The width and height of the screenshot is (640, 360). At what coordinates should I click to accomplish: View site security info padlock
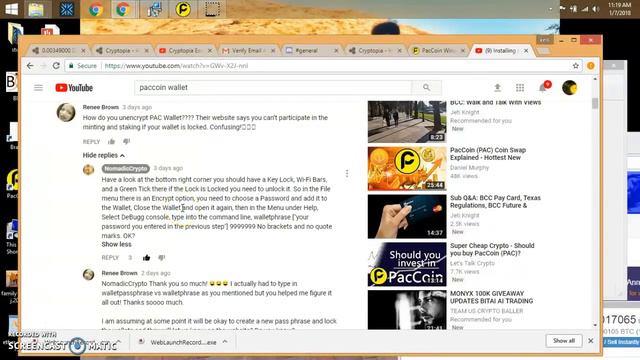71,66
